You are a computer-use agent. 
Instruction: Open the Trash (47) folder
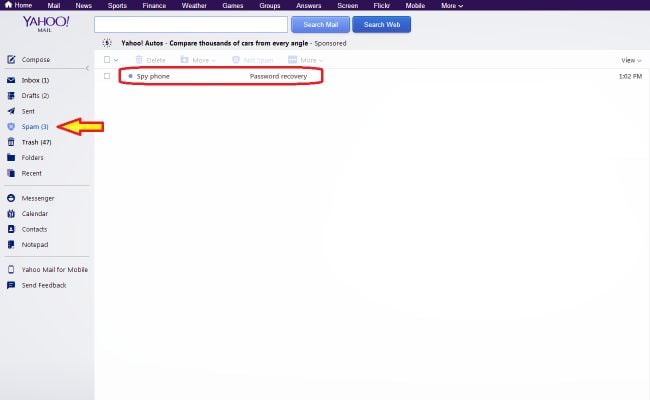point(36,142)
